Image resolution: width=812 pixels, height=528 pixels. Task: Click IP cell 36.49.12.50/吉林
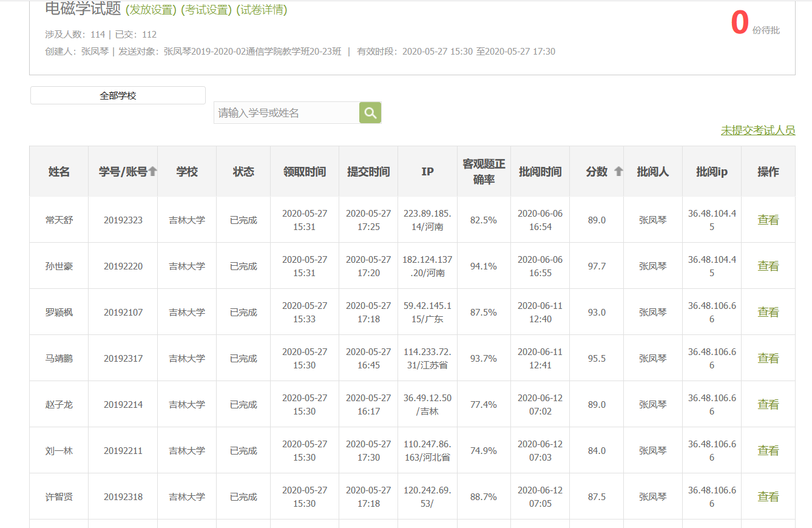tap(428, 404)
